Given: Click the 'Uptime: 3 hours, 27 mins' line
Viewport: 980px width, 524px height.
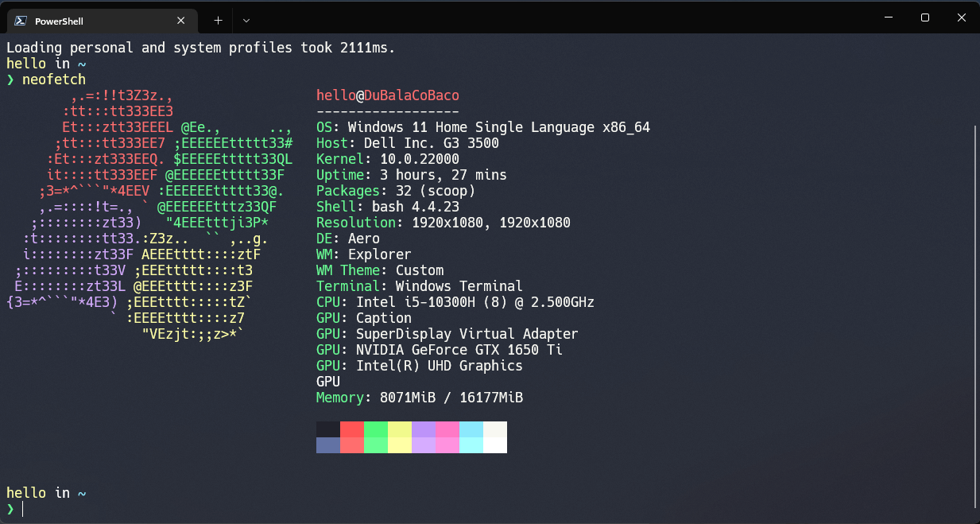Looking at the screenshot, I should pos(412,175).
